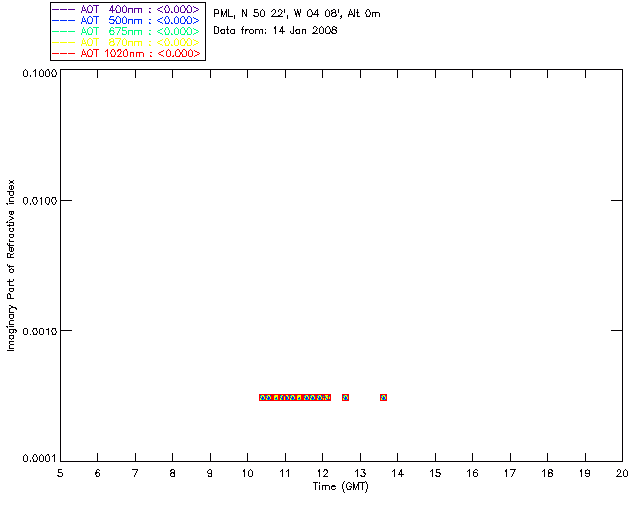Screen dimensions: 640x512
Task: Select the AOT 870nm yellow legend entry
Action: pyautogui.click(x=126, y=42)
